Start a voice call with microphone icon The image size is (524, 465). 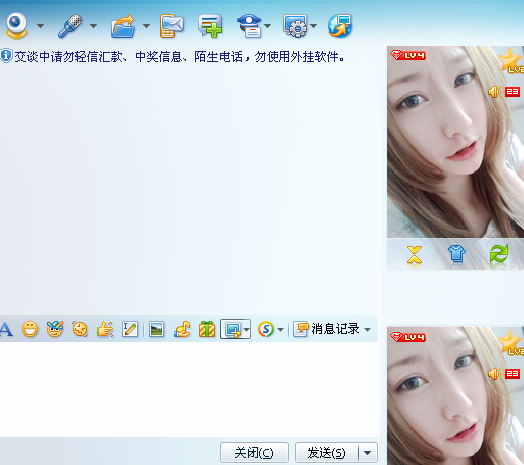tap(70, 26)
